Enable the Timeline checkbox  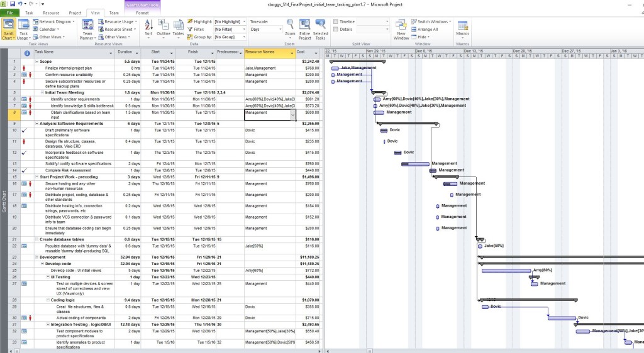pos(335,21)
